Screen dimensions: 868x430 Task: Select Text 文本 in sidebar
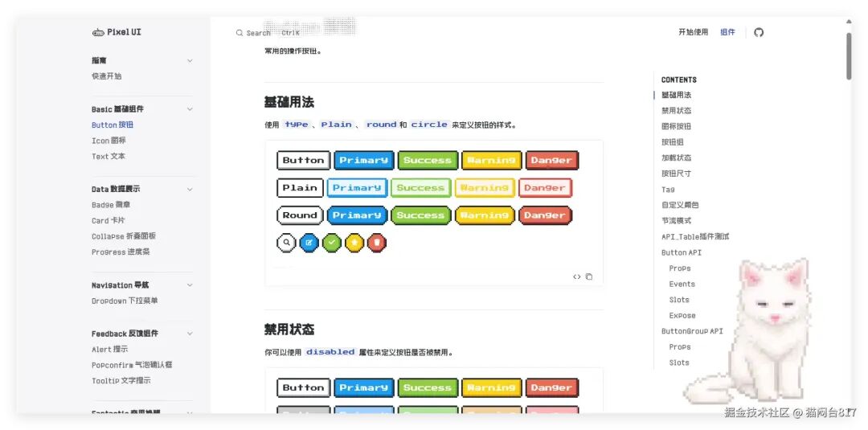click(109, 156)
